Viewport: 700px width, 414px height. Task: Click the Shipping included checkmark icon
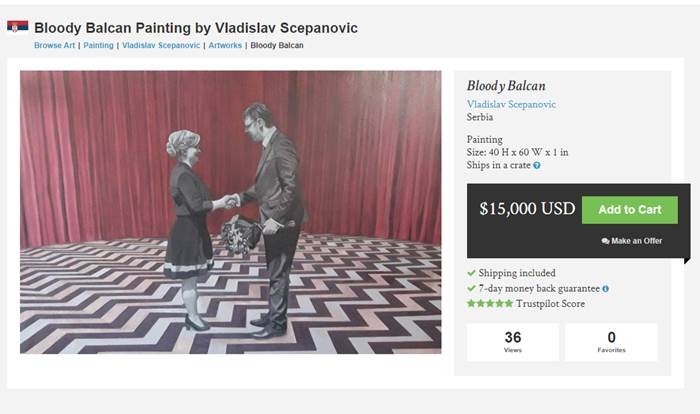coord(471,273)
